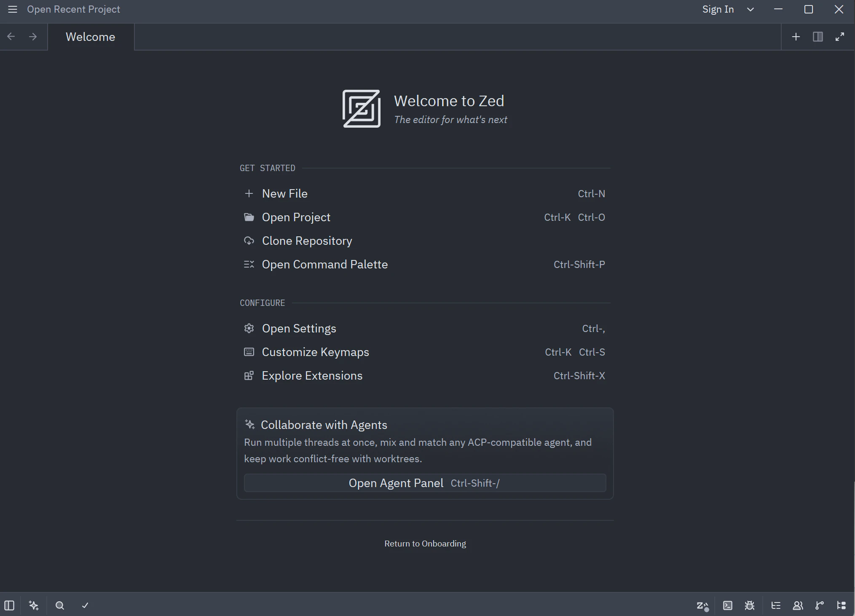Image resolution: width=855 pixels, height=616 pixels.
Task: Toggle the outline panel icon
Action: tap(776, 605)
